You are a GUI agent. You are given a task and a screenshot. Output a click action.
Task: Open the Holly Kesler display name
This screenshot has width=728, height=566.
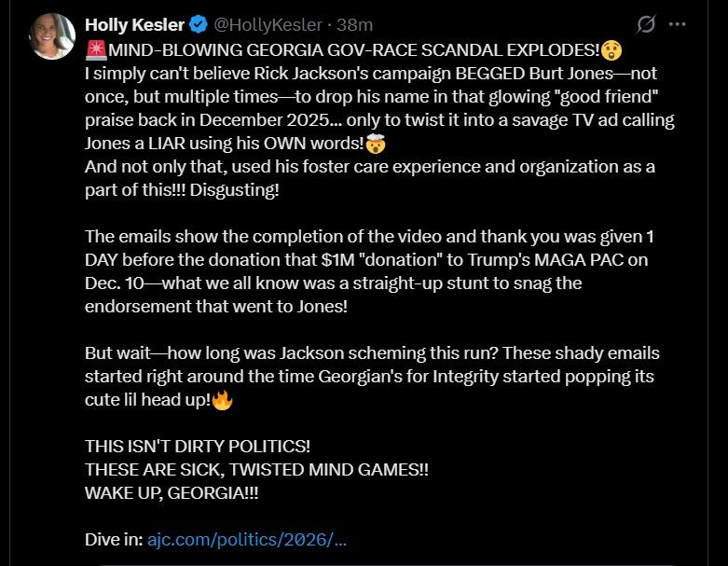[134, 24]
